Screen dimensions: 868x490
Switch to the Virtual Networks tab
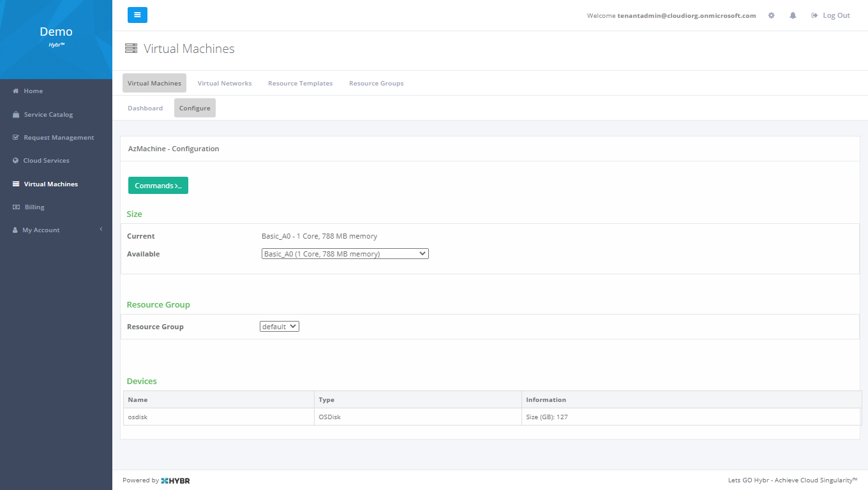click(225, 84)
